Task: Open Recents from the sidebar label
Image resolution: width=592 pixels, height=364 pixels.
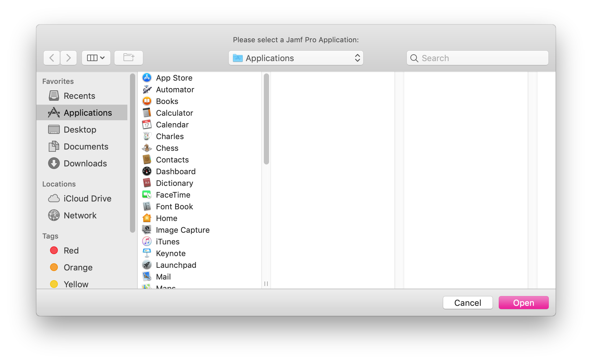Action: click(x=79, y=96)
